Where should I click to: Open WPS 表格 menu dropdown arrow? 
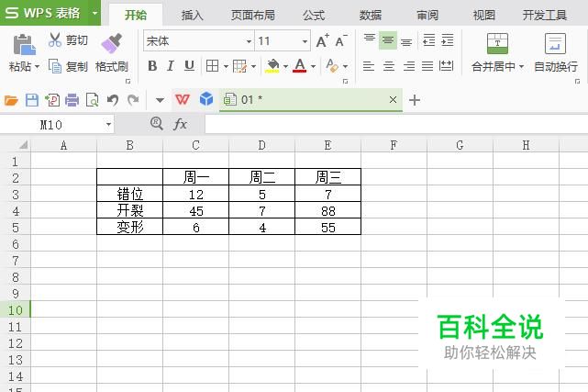[94, 13]
